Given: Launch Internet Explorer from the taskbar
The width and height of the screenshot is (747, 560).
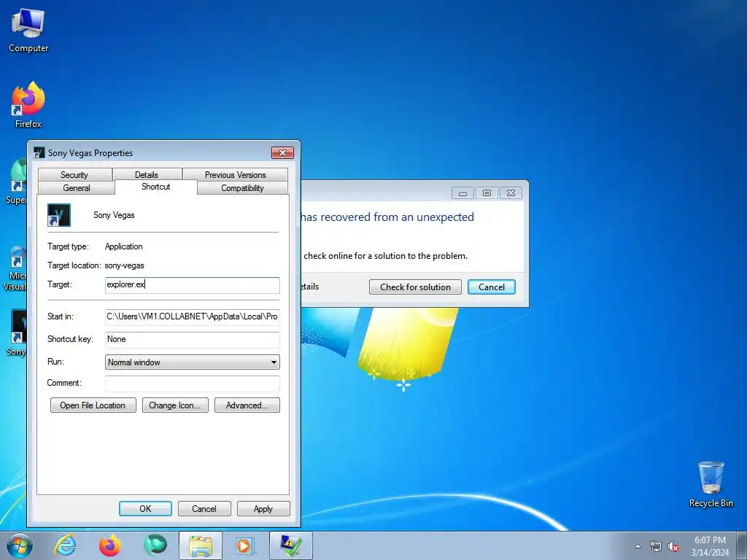Looking at the screenshot, I should [x=65, y=545].
